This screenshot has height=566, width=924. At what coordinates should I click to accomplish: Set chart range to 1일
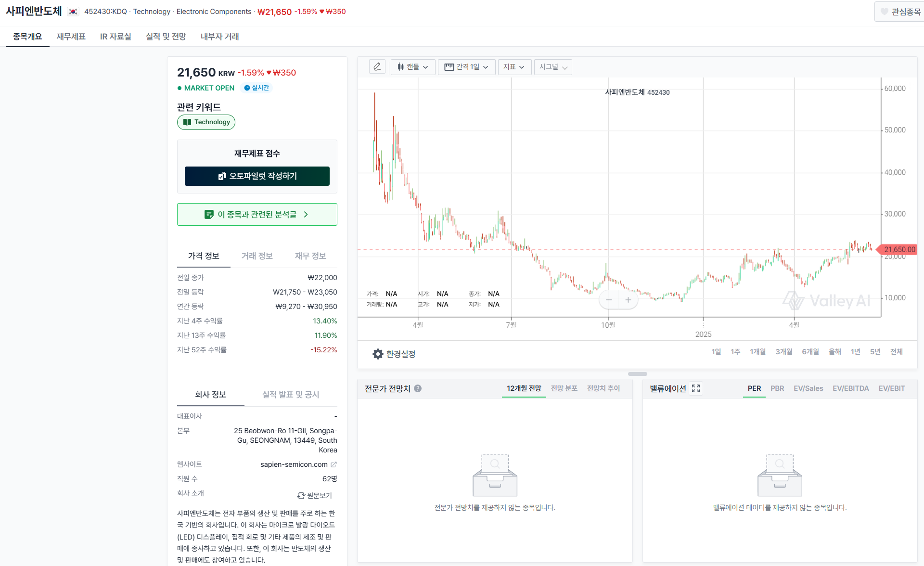coord(716,352)
